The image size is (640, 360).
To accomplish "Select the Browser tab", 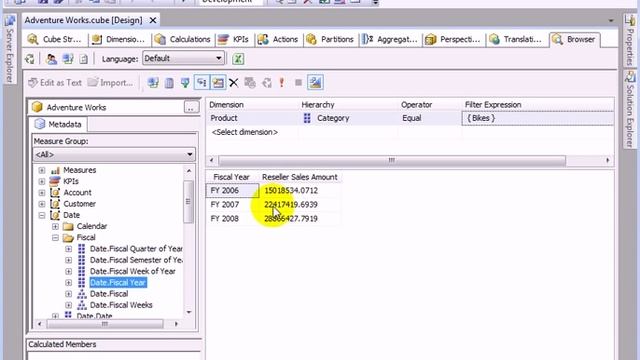I will pyautogui.click(x=575, y=40).
